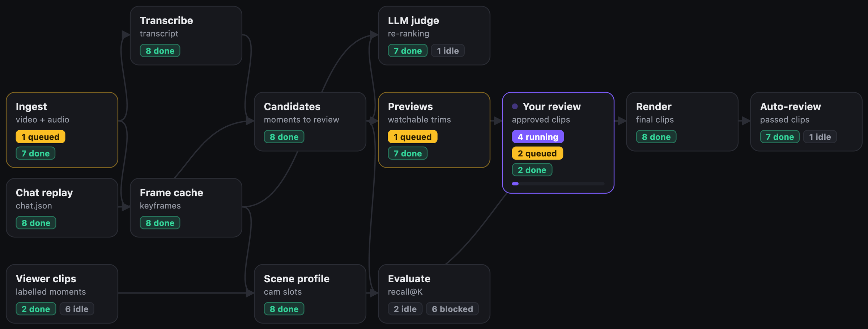
Task: Select the Viewer clips node title
Action: pos(46,279)
